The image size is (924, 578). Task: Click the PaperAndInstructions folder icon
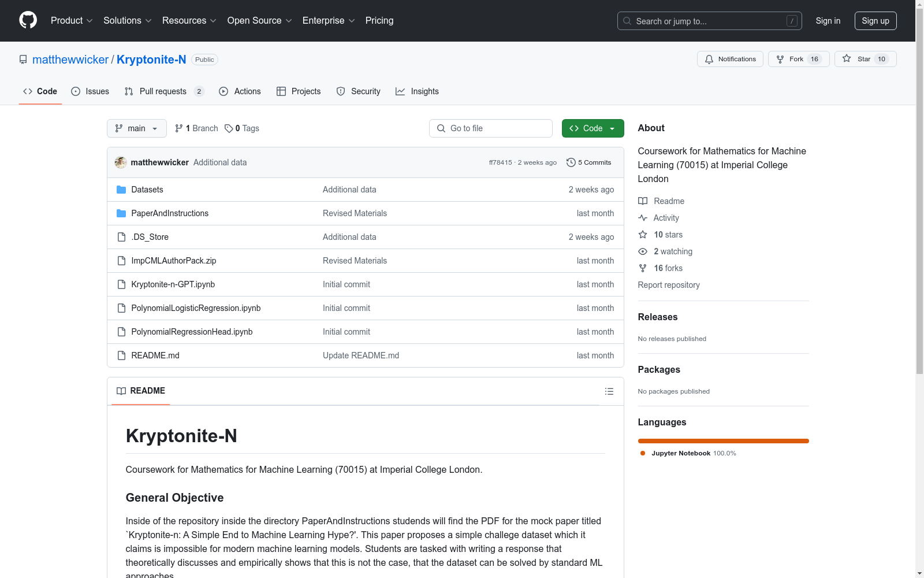[121, 213]
